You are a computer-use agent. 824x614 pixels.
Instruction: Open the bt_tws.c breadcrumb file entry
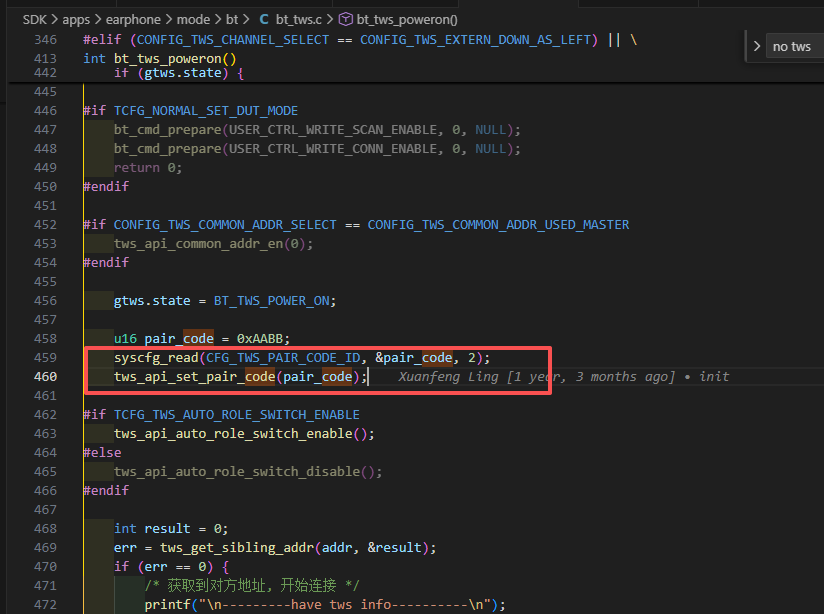coord(298,19)
